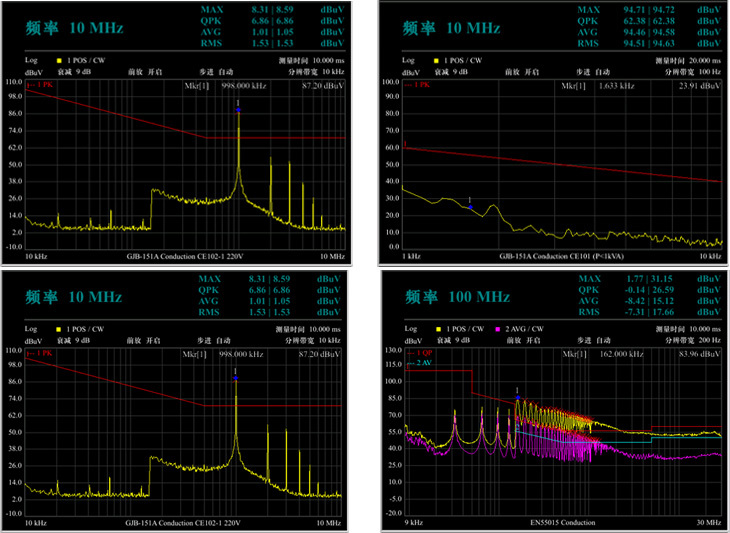
Task: Click the blue marker diamond on the CE101 trace
Action: tap(470, 206)
